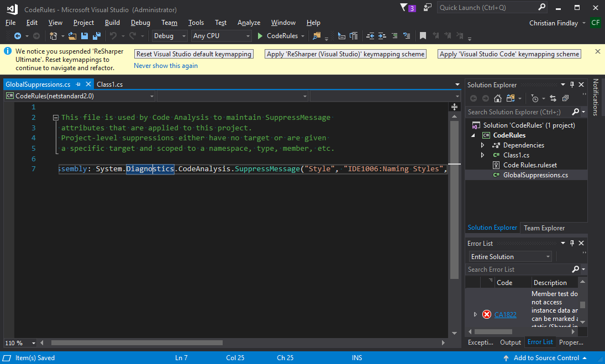Navigate backward with the toolbar back arrow
Image resolution: width=605 pixels, height=364 pixels.
[17, 36]
